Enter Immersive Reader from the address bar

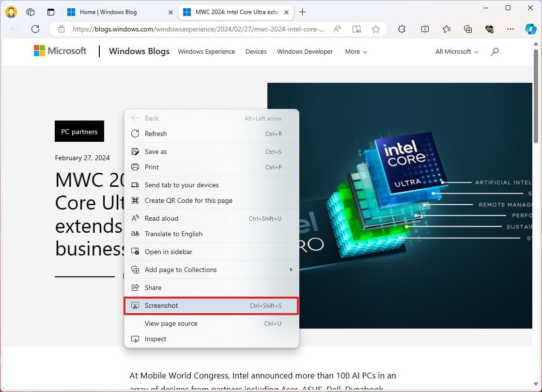(357, 29)
